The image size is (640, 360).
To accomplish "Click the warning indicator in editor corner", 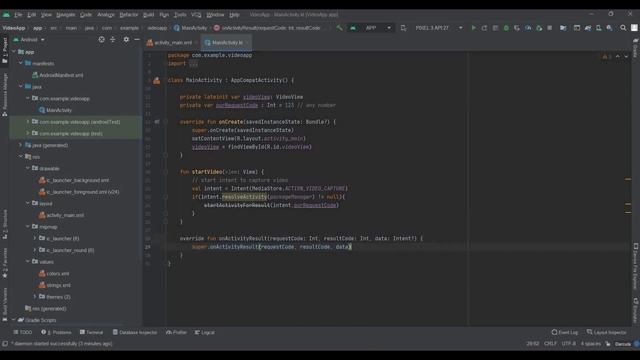I will tap(607, 56).
